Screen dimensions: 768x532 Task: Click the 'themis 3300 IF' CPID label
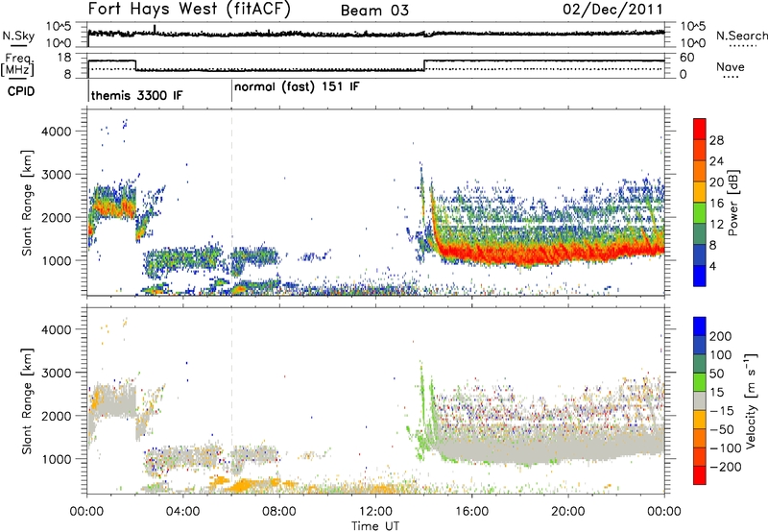coord(136,95)
